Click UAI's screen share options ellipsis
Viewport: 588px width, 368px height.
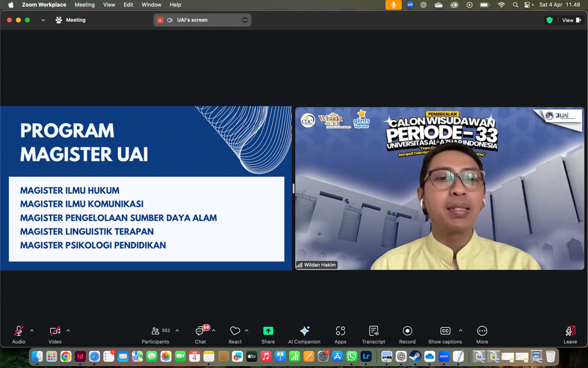tap(245, 20)
